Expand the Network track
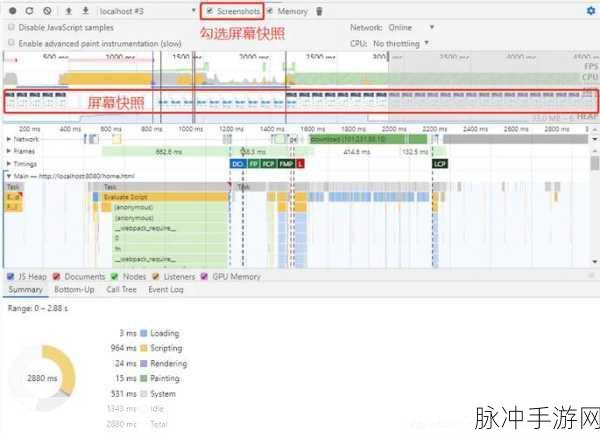The height and width of the screenshot is (437, 600). [8, 139]
